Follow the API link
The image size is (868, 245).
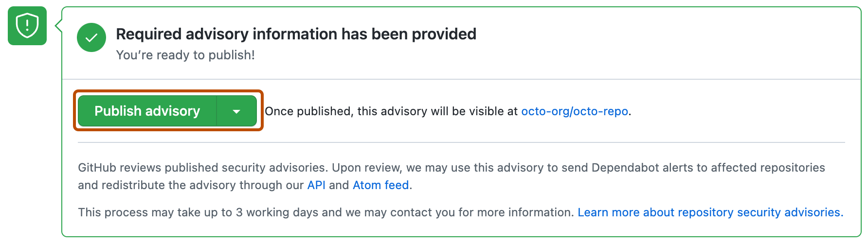point(316,185)
